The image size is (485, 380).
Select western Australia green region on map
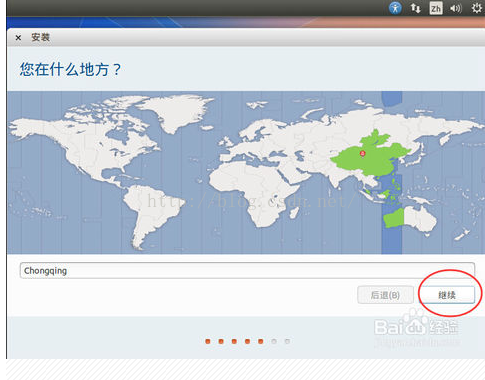pos(393,218)
